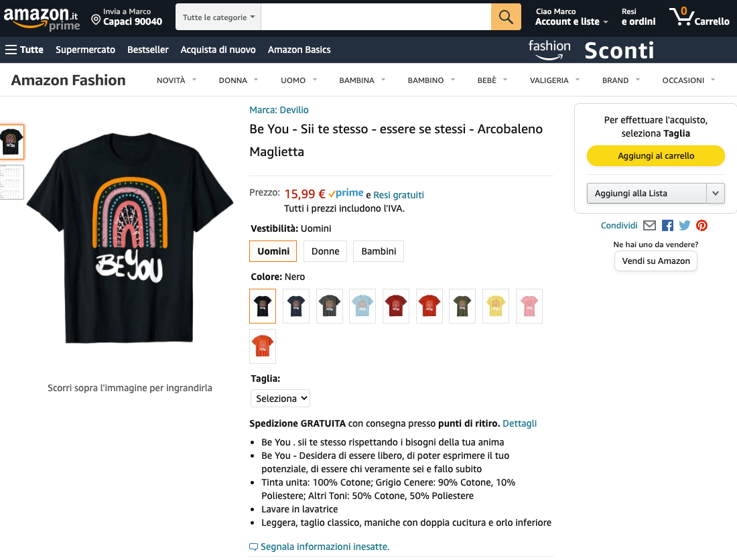Open the Taglia size selector
Viewport: 737px width, 560px height.
click(x=280, y=398)
